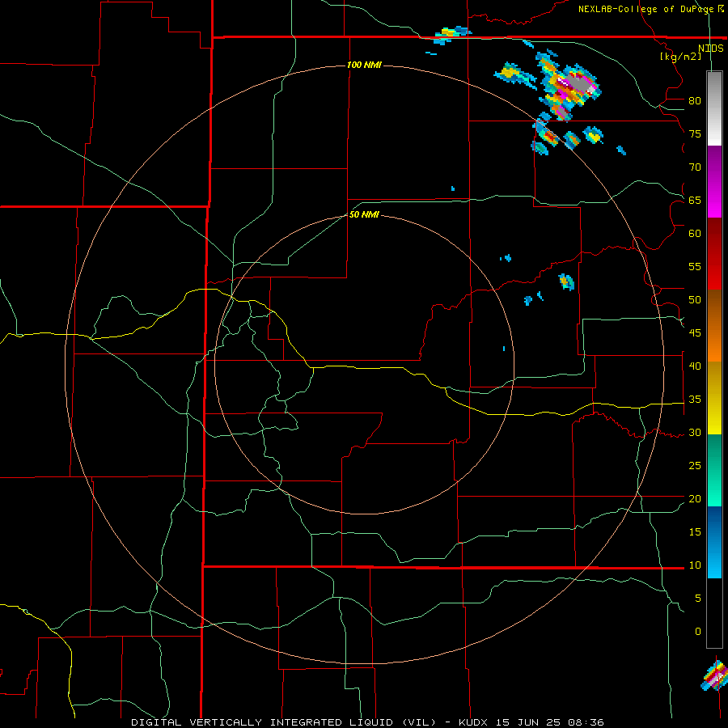
Task: Click the 50 value on the color scale
Action: pos(695,299)
